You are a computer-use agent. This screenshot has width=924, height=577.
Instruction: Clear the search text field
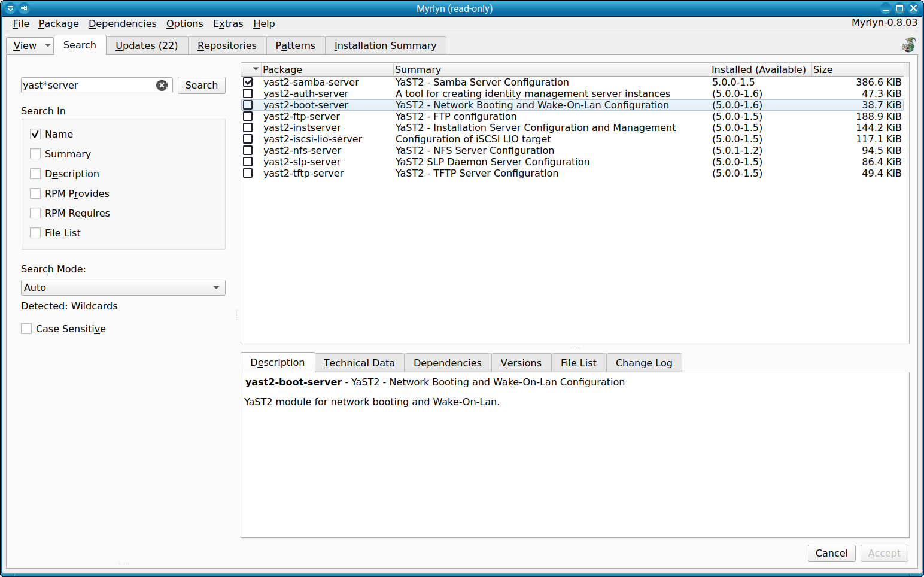[162, 85]
